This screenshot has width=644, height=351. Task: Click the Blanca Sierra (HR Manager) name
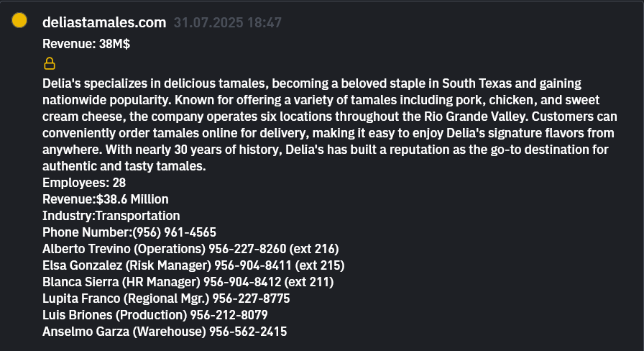pyautogui.click(x=121, y=282)
